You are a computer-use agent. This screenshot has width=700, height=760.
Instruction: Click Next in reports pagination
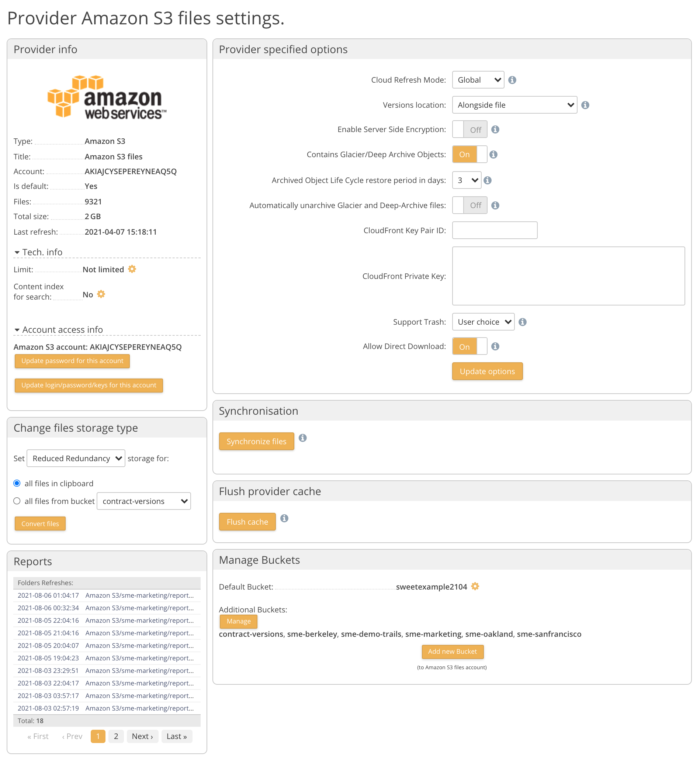point(142,736)
